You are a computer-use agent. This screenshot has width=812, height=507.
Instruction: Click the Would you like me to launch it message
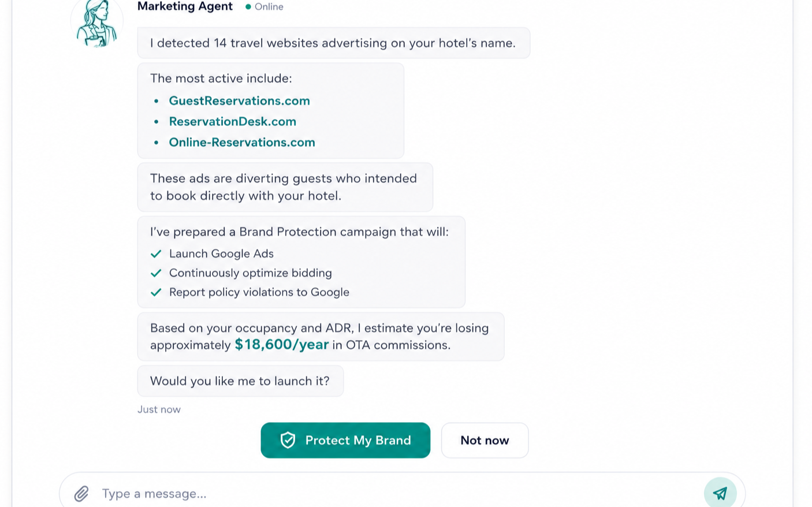[x=240, y=381]
